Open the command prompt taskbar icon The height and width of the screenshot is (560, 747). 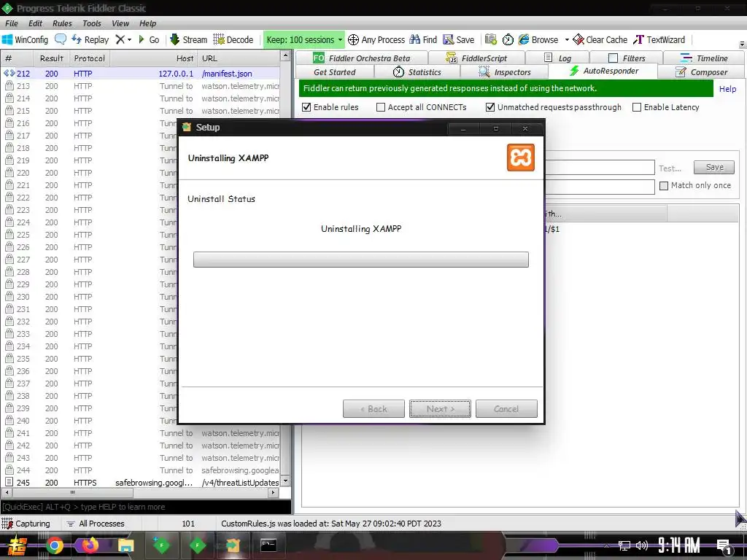pyautogui.click(x=268, y=545)
